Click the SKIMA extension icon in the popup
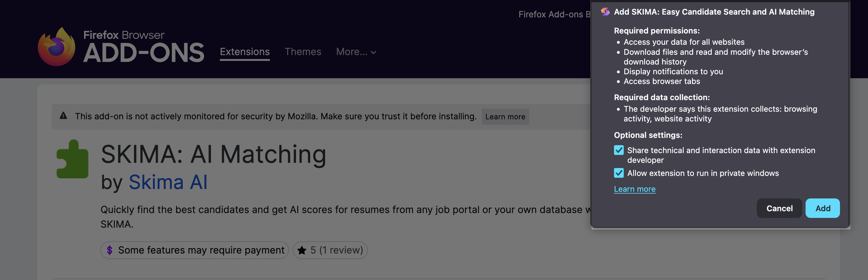Screen dimensions: 868x280 point(605,12)
